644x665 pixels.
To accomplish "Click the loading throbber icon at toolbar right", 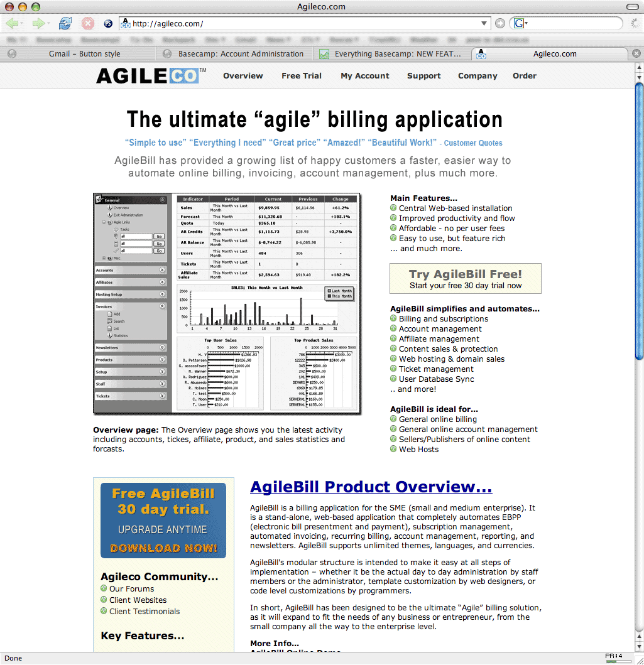I will point(635,23).
